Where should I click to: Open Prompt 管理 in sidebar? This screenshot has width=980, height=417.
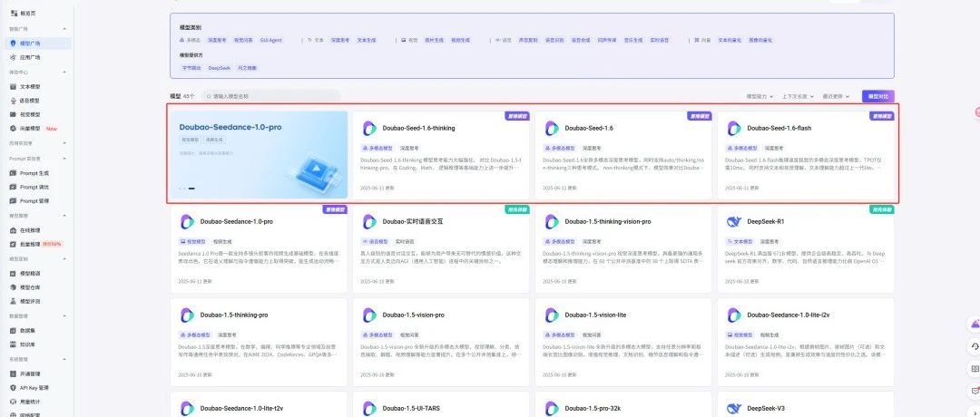[34, 201]
